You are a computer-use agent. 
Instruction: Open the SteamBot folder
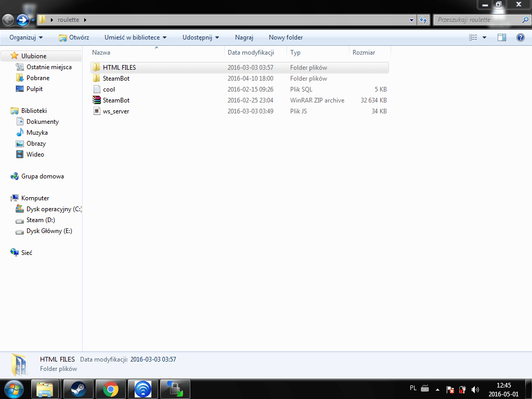pyautogui.click(x=115, y=79)
